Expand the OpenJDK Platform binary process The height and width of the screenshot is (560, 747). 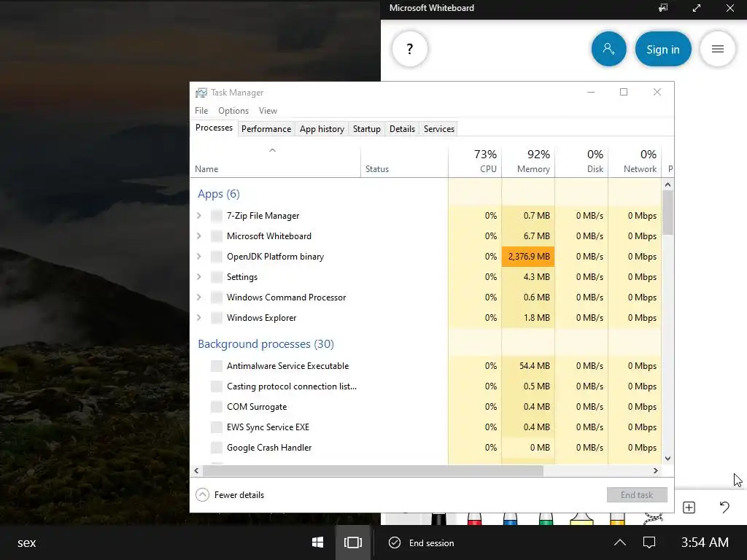coord(199,257)
